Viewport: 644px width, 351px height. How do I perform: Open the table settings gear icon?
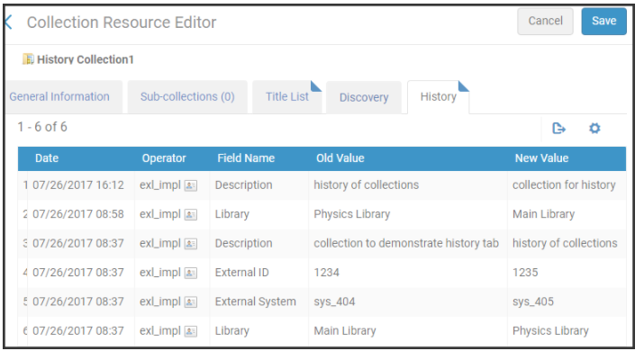pos(594,129)
